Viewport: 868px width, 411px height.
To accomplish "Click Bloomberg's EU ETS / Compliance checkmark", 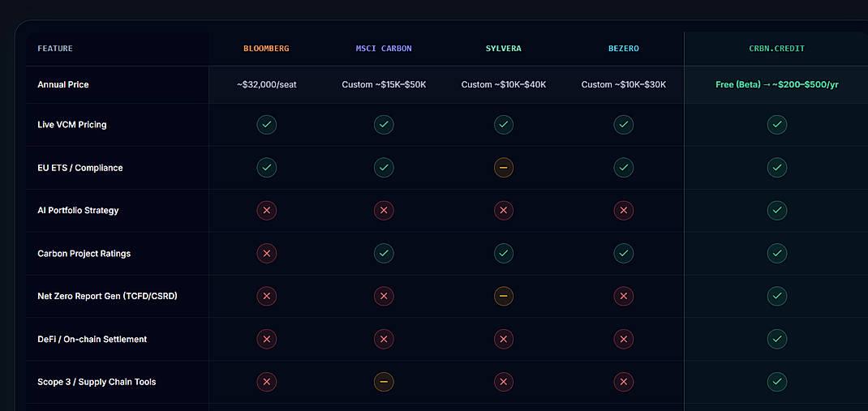I will pos(266,167).
